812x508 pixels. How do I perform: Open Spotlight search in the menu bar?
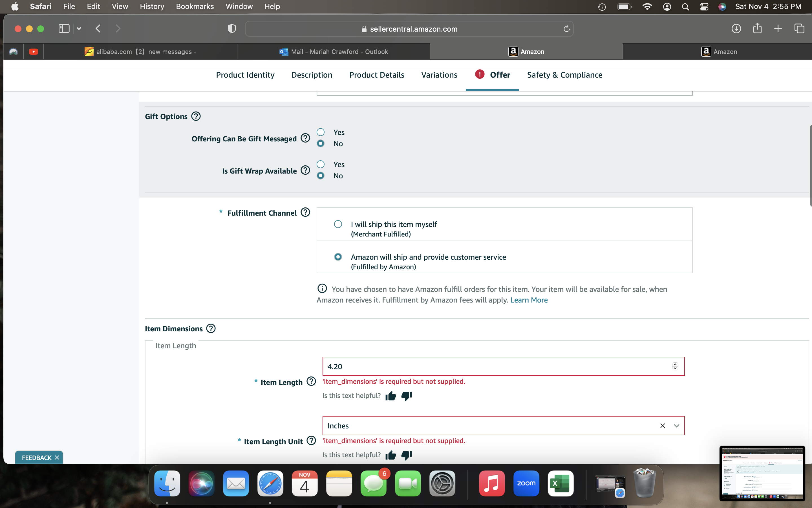685,7
